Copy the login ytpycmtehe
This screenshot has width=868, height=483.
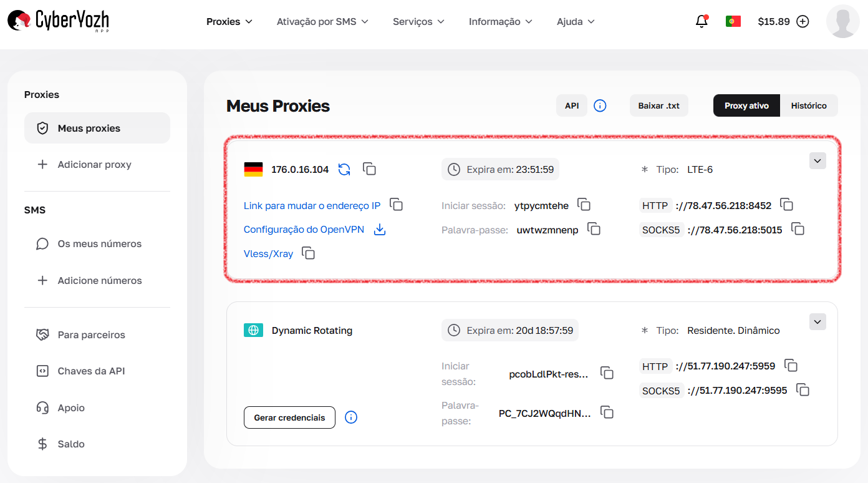pos(584,204)
